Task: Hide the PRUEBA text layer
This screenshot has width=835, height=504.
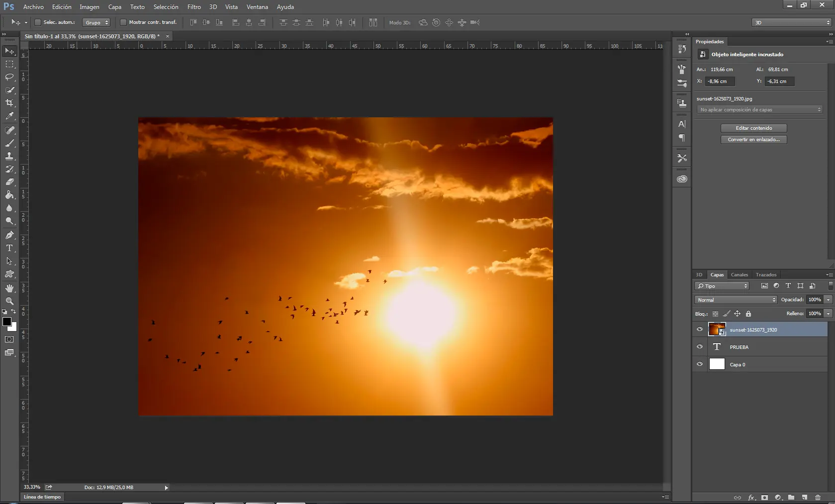Action: [x=700, y=346]
